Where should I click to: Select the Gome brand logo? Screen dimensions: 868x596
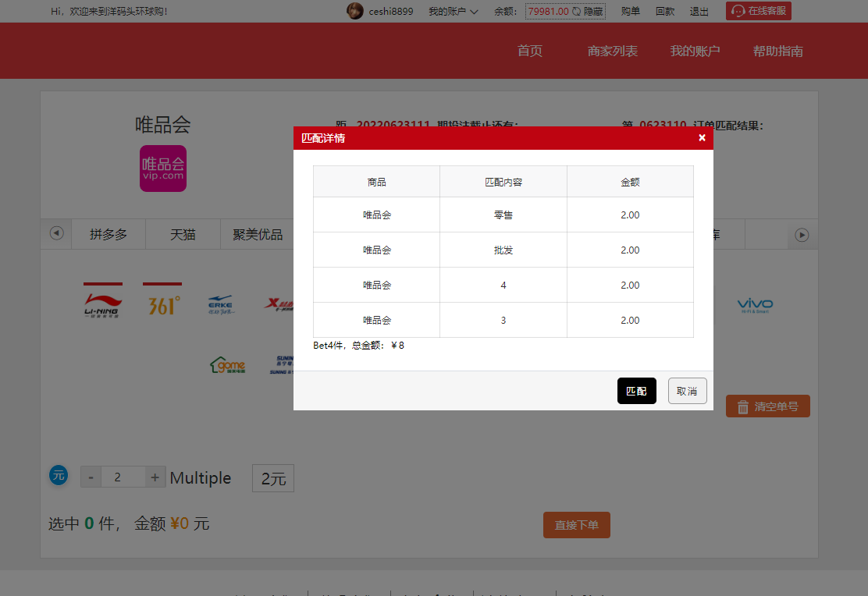click(x=227, y=364)
